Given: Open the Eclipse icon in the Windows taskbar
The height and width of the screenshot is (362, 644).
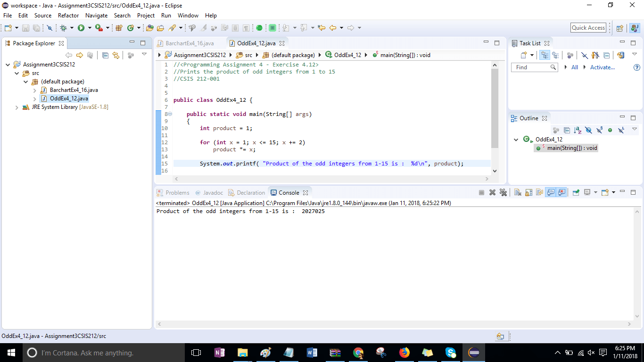Looking at the screenshot, I should pyautogui.click(x=474, y=353).
